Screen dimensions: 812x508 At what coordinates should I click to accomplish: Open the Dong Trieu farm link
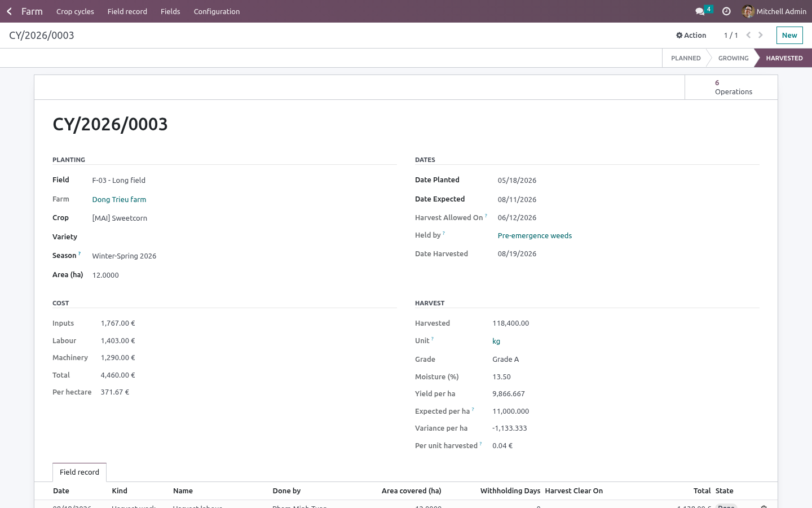[119, 199]
